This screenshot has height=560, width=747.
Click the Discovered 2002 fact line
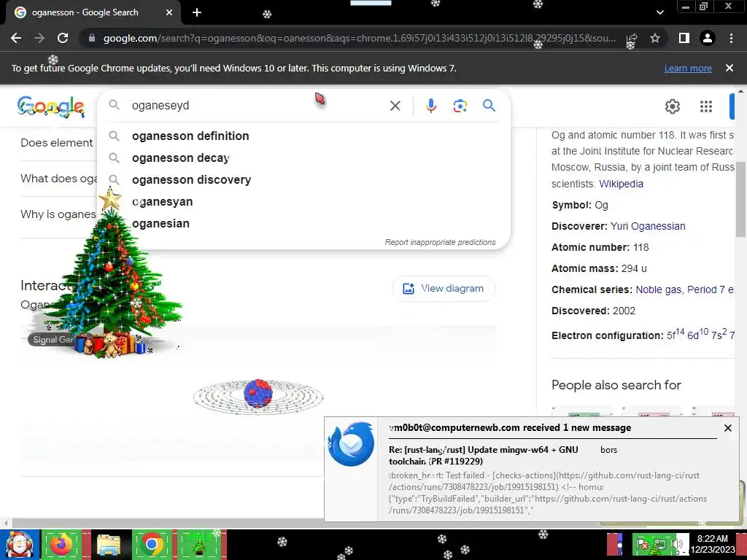click(x=593, y=311)
